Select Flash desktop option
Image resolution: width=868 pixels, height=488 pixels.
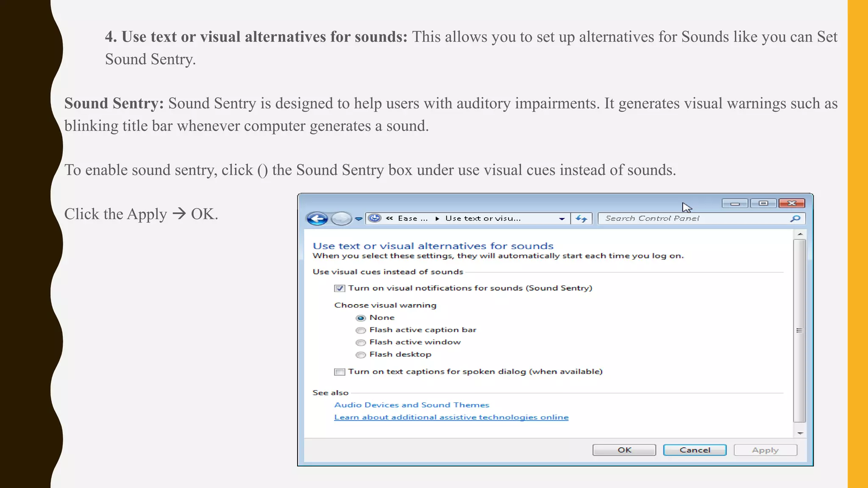[361, 355]
